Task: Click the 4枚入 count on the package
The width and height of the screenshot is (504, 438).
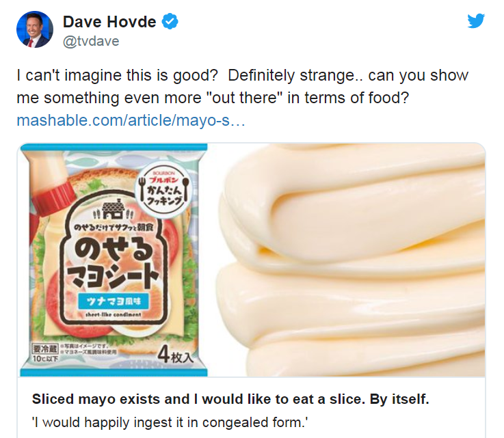Action: tap(176, 355)
